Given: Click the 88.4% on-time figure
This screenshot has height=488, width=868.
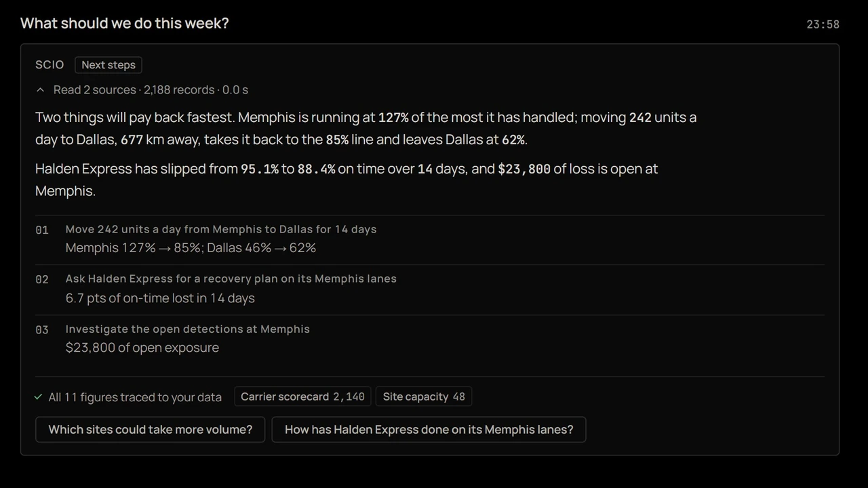Looking at the screenshot, I should pyautogui.click(x=316, y=169).
